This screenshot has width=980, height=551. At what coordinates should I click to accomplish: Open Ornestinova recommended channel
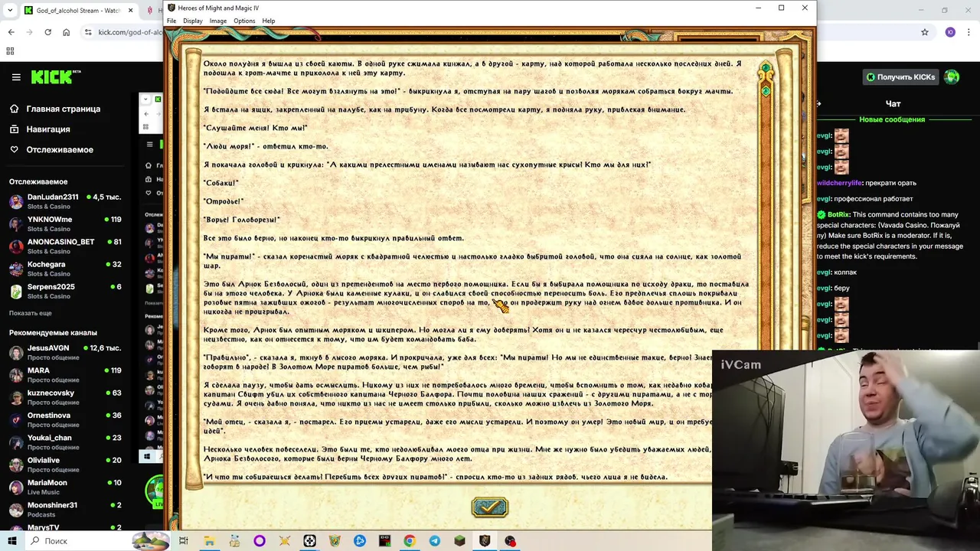click(x=65, y=419)
